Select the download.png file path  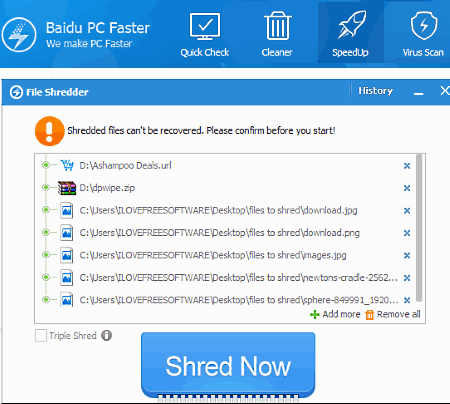[x=220, y=233]
